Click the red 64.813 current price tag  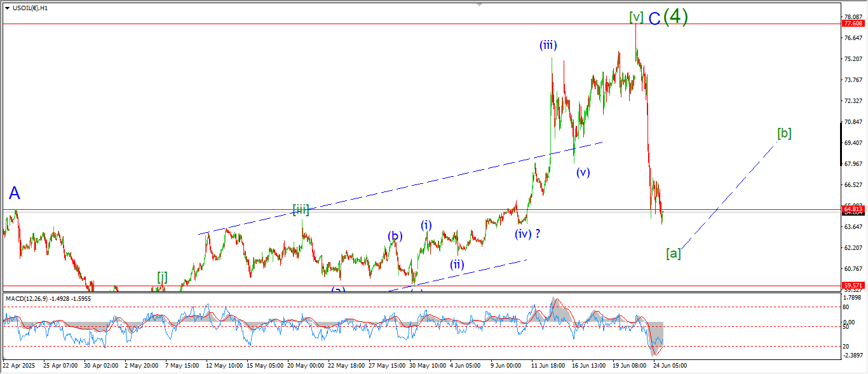(x=853, y=209)
